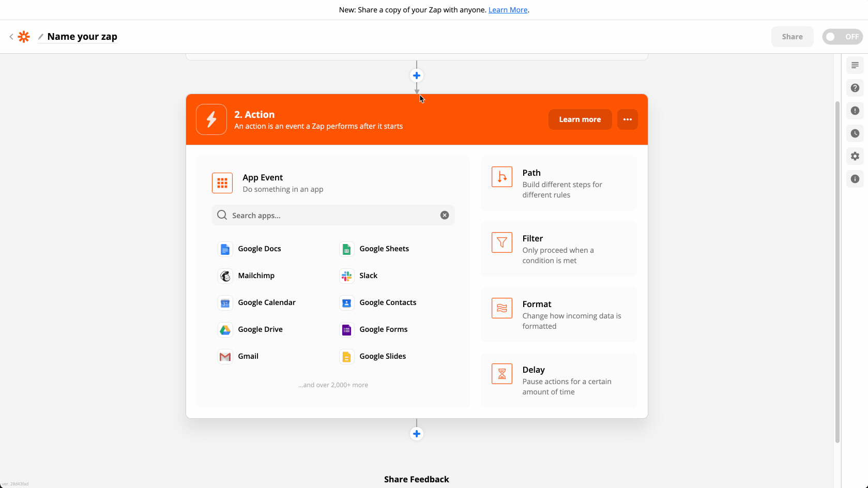868x488 pixels.
Task: Click the vertical page scrollbar
Action: [837, 272]
